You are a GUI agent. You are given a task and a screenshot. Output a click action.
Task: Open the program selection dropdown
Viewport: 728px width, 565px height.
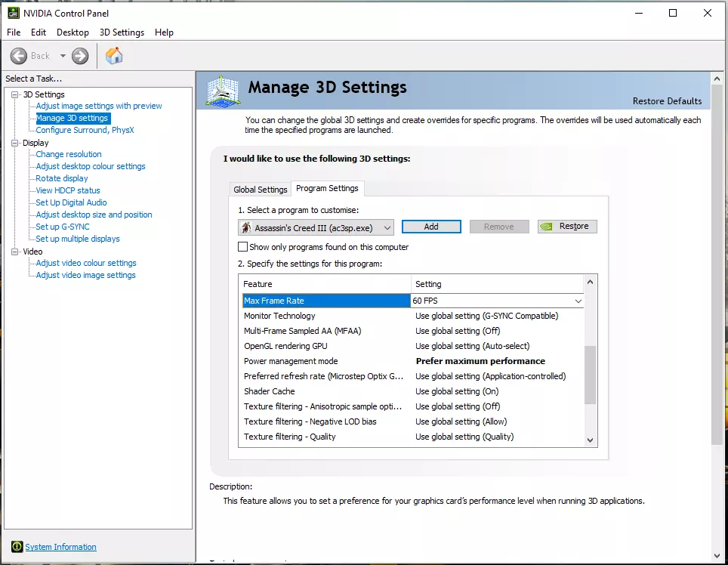pyautogui.click(x=387, y=227)
